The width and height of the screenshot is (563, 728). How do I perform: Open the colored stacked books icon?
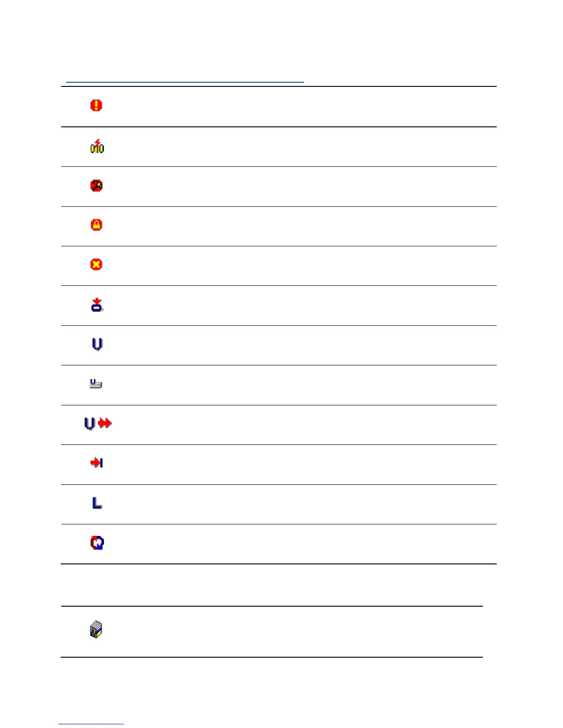click(x=96, y=630)
